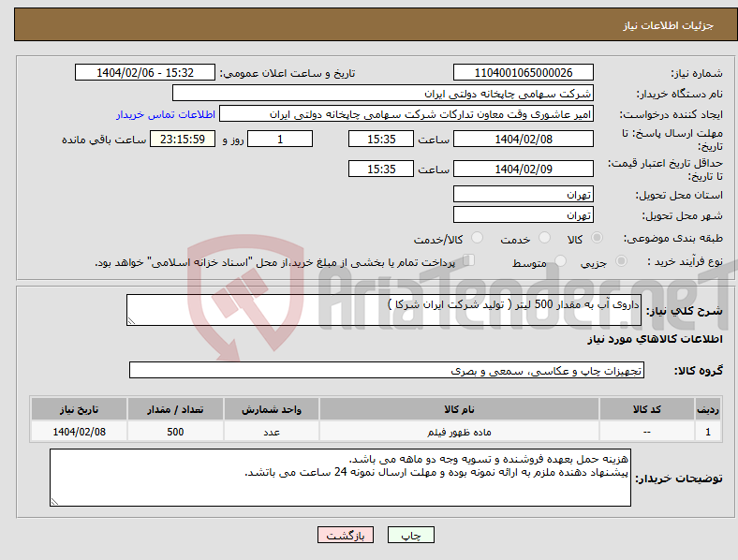This screenshot has width=738, height=560.
Task: Click the quantity cell showing 500
Action: point(175,432)
